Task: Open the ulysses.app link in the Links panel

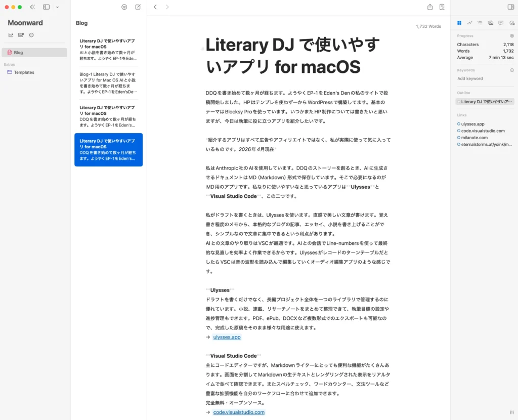Action: tap(472, 123)
